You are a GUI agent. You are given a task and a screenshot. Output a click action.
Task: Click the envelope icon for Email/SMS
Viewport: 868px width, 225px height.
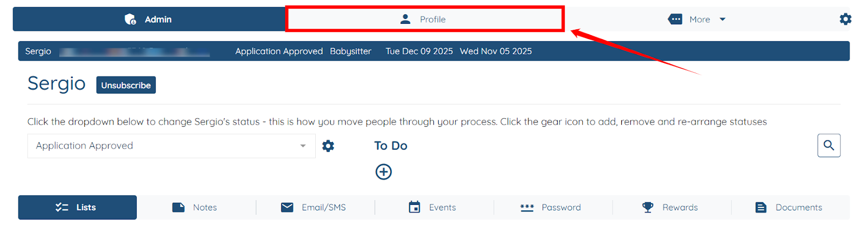[x=287, y=207]
